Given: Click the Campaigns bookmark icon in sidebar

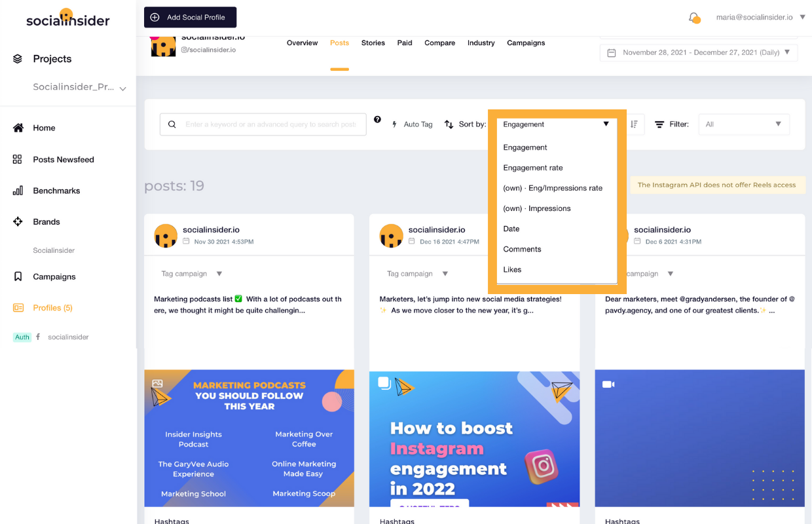Looking at the screenshot, I should point(18,276).
